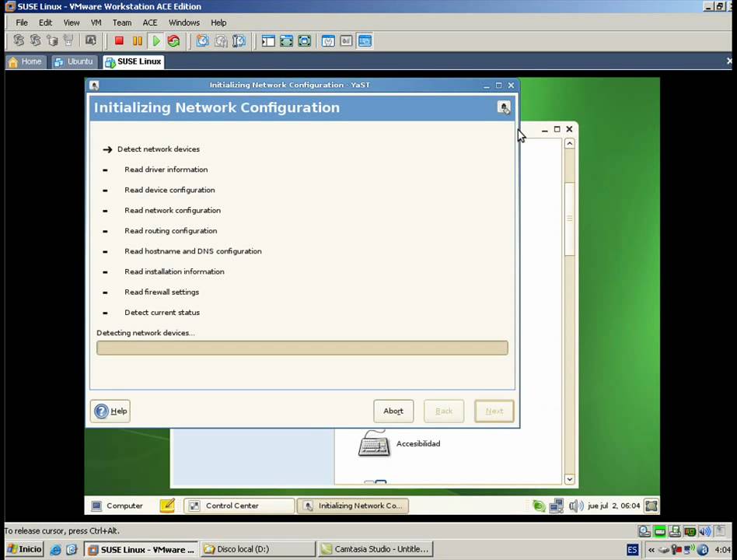737x560 pixels.
Task: Click the green Power On play icon
Action: click(156, 41)
